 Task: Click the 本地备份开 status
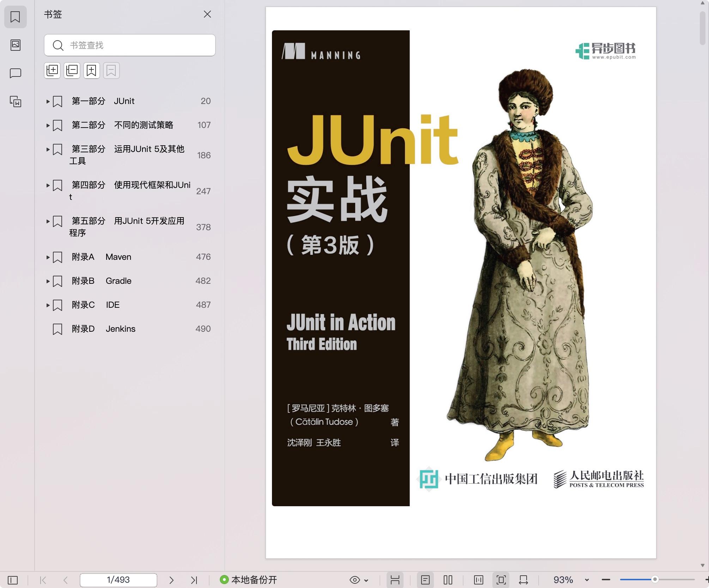pos(248,580)
